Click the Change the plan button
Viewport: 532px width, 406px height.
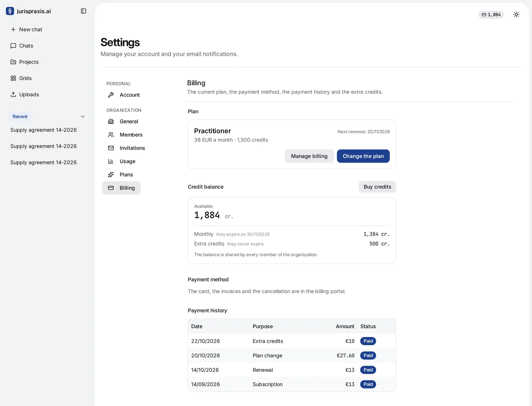tap(363, 156)
